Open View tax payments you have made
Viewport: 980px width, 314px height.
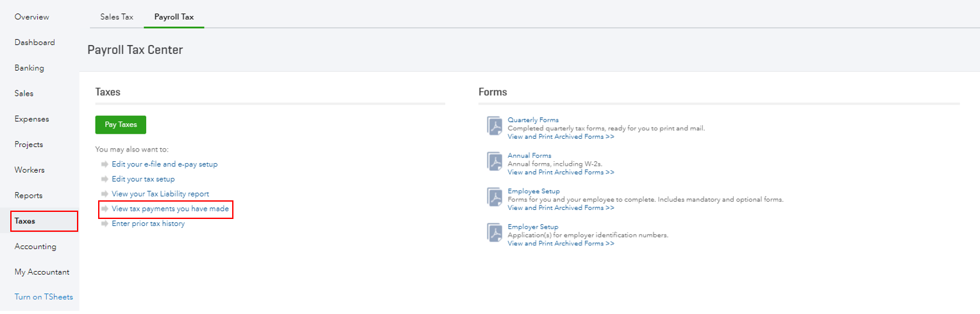click(x=170, y=209)
